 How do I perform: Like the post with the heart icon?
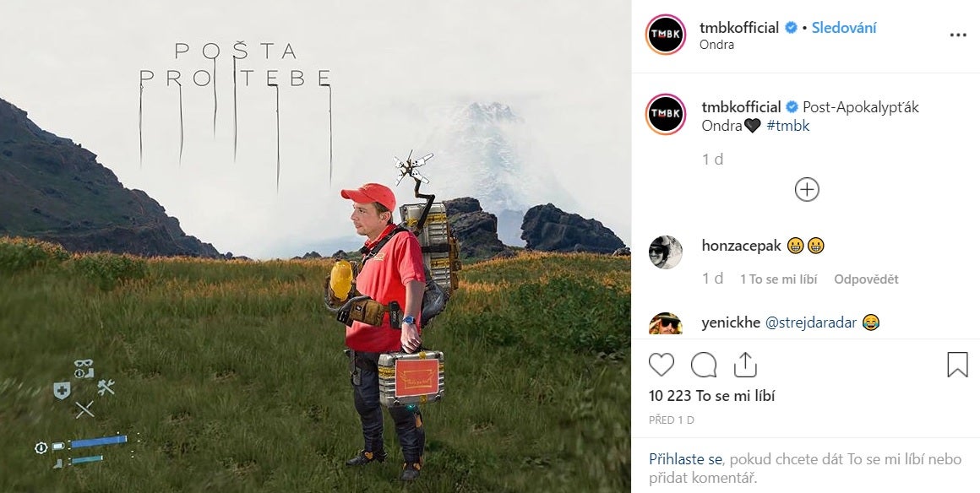coord(661,365)
